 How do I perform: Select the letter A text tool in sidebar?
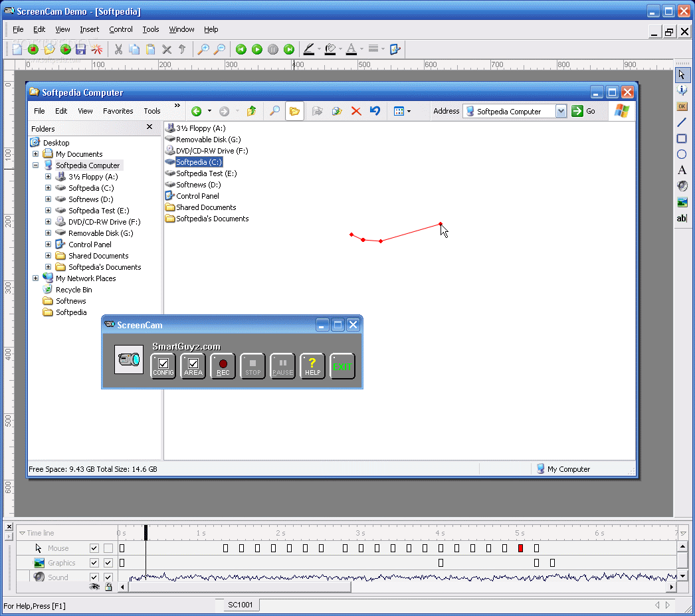coord(682,170)
